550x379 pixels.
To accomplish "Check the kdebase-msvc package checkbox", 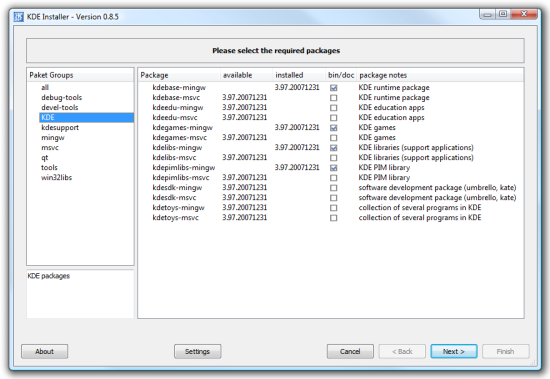I will click(x=334, y=98).
